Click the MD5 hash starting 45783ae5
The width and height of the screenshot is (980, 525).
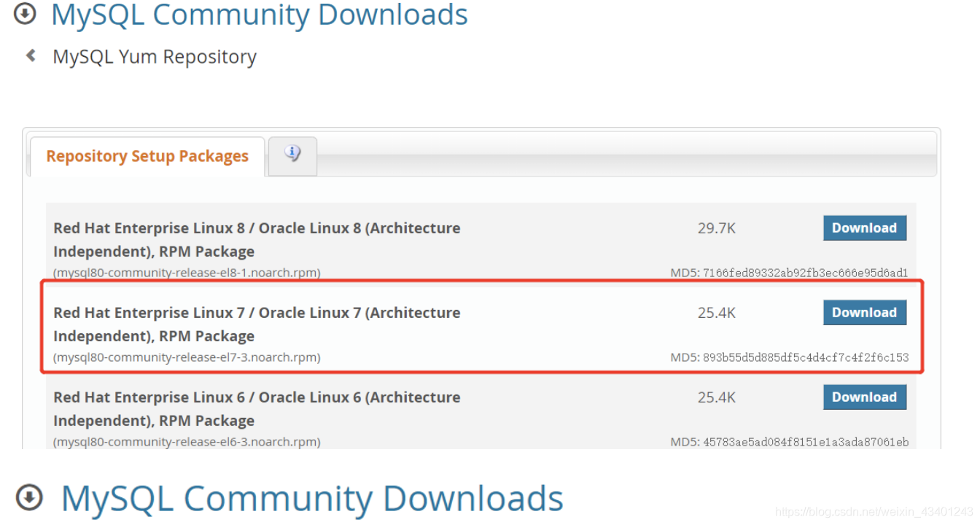tap(806, 442)
